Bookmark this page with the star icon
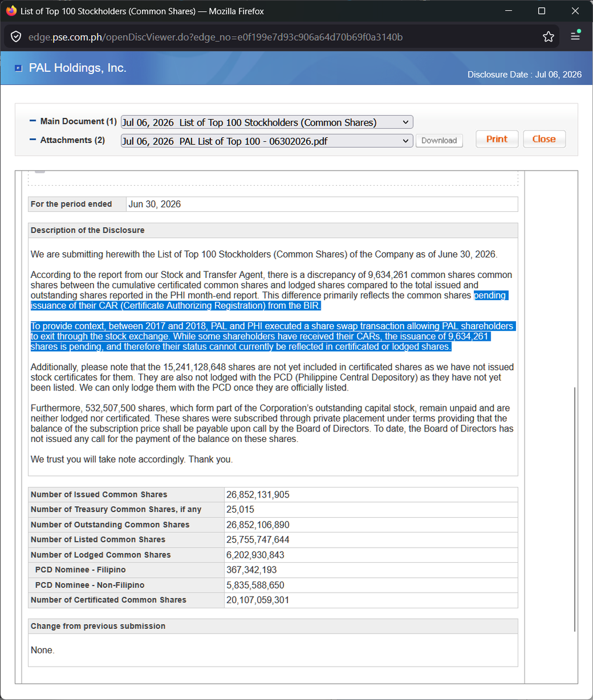Image resolution: width=593 pixels, height=700 pixels. click(x=549, y=37)
